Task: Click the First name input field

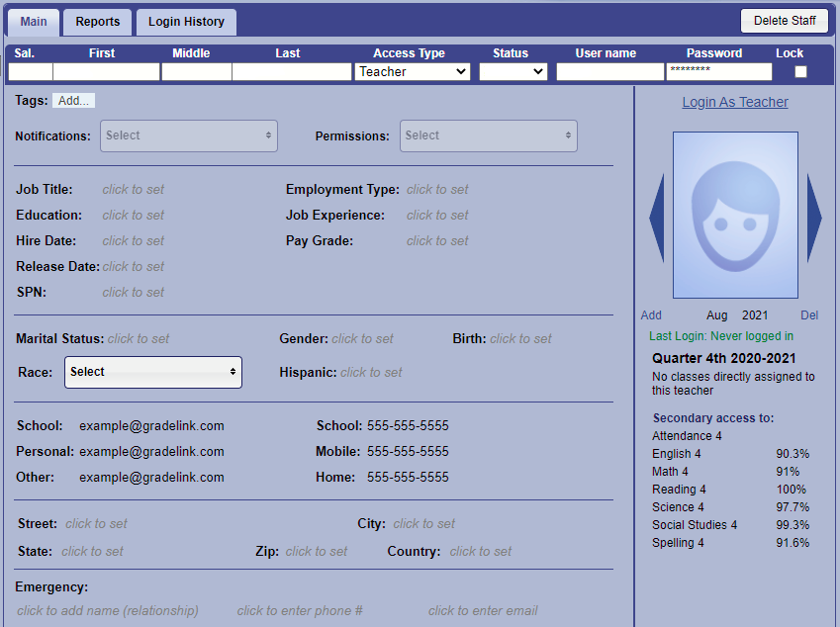Action: pyautogui.click(x=106, y=72)
